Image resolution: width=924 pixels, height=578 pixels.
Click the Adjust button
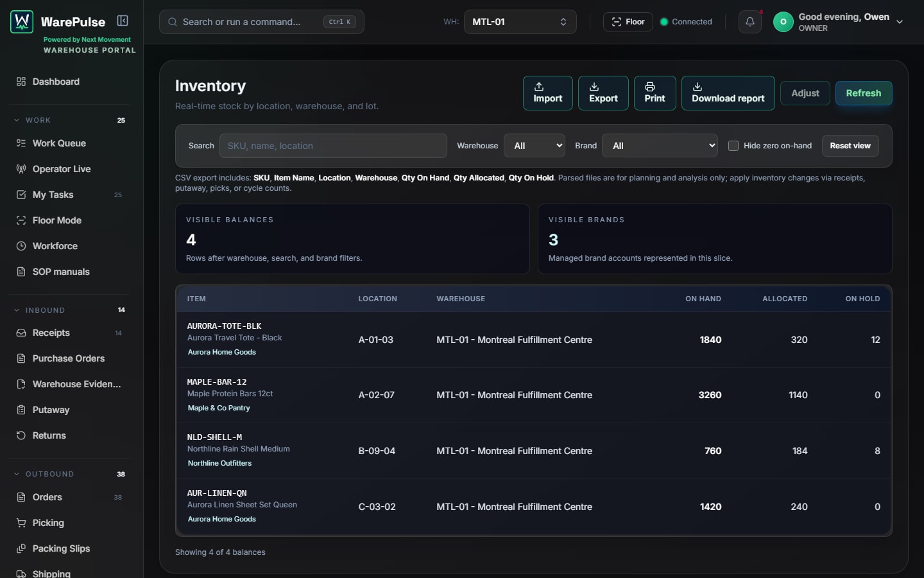pyautogui.click(x=805, y=93)
